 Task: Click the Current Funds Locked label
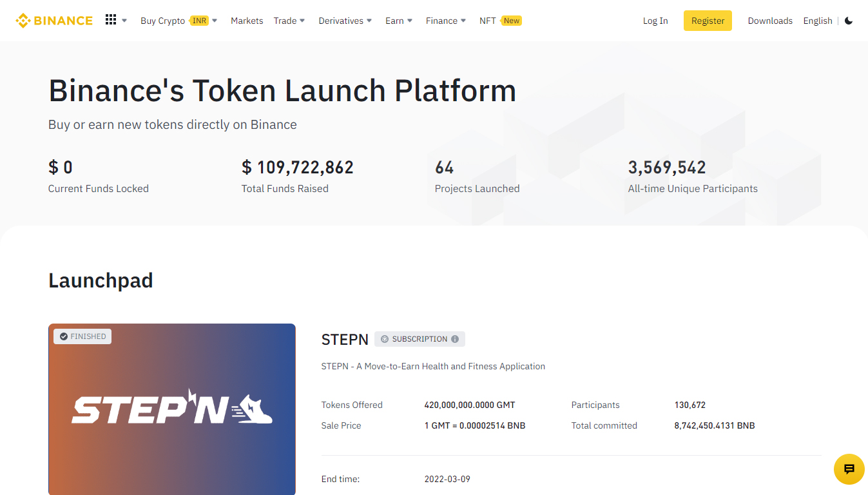pyautogui.click(x=99, y=188)
